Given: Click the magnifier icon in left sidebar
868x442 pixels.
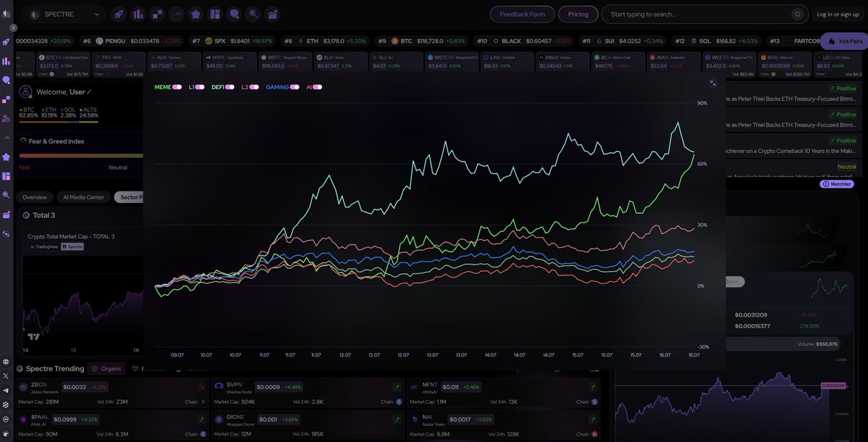Looking at the screenshot, I should [x=6, y=195].
